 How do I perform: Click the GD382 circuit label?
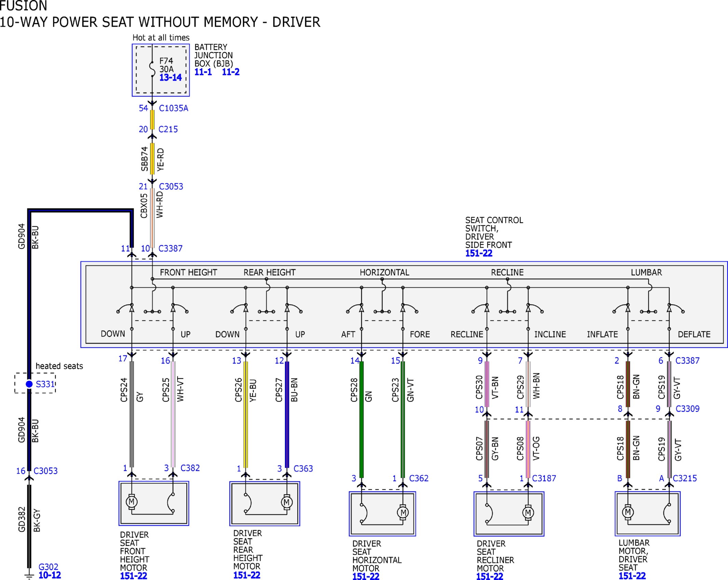22,519
